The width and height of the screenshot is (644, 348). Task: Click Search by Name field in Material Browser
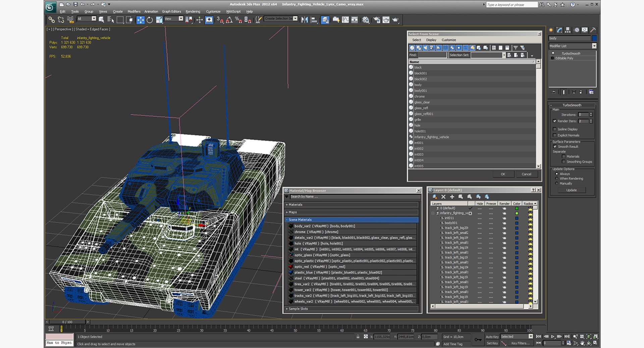pos(354,197)
